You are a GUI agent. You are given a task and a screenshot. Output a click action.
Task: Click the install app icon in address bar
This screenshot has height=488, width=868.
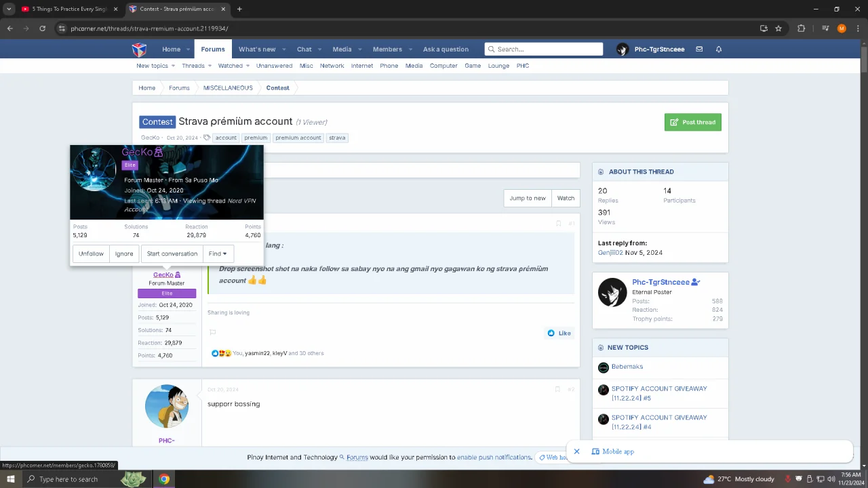click(764, 28)
